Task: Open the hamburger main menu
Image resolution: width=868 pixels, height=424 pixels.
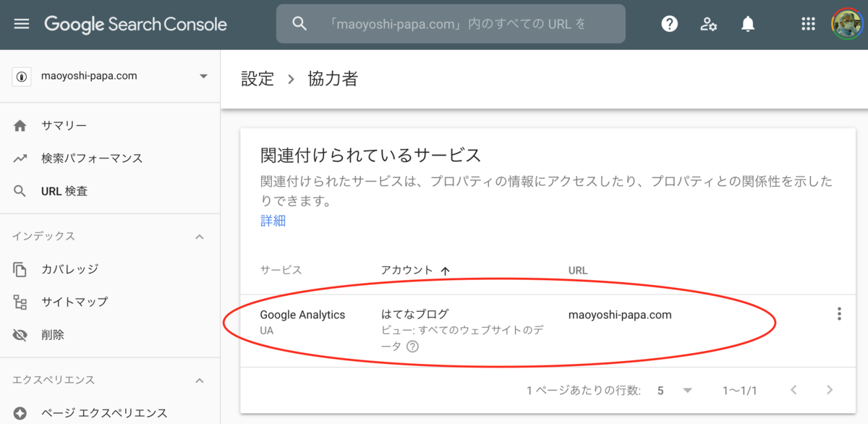Action: click(x=22, y=24)
